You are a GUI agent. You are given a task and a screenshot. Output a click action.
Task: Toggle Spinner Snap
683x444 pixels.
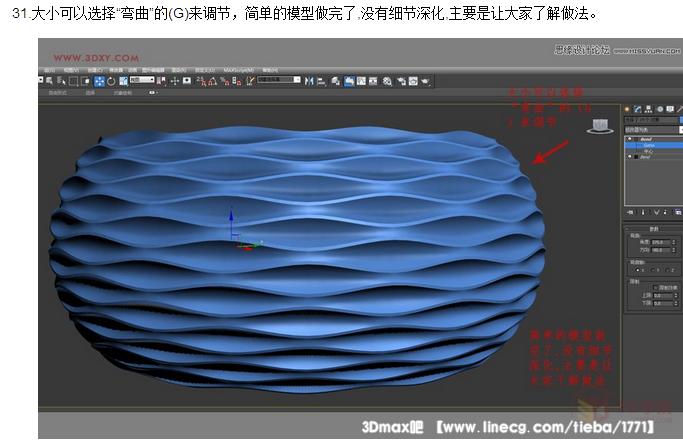coord(236,81)
